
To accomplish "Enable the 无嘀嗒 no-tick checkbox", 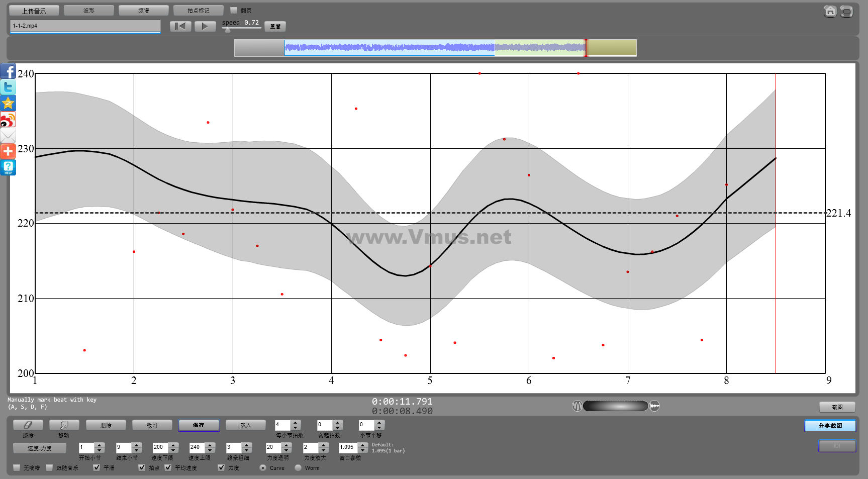I will [17, 467].
